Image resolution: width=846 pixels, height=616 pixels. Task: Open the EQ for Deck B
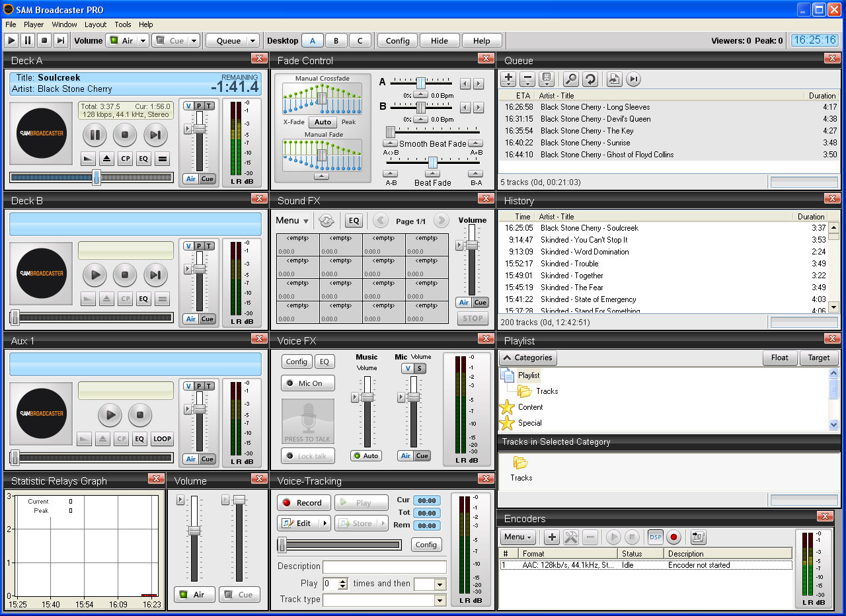[x=143, y=299]
